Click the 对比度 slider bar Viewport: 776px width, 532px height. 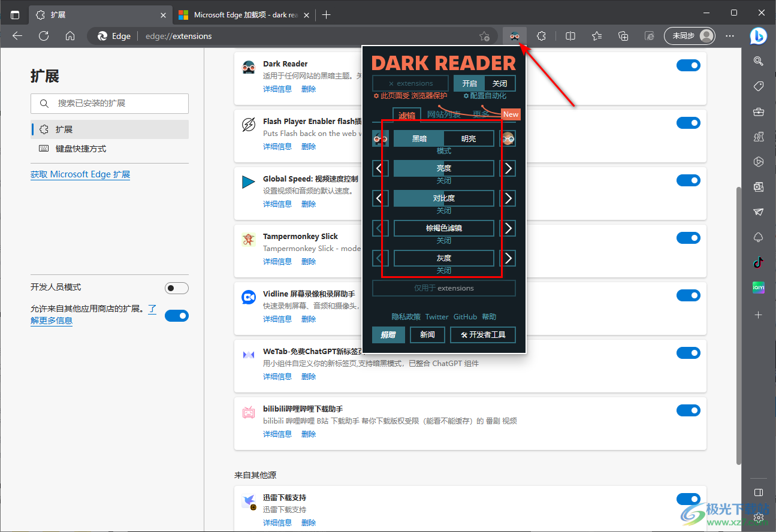click(444, 198)
